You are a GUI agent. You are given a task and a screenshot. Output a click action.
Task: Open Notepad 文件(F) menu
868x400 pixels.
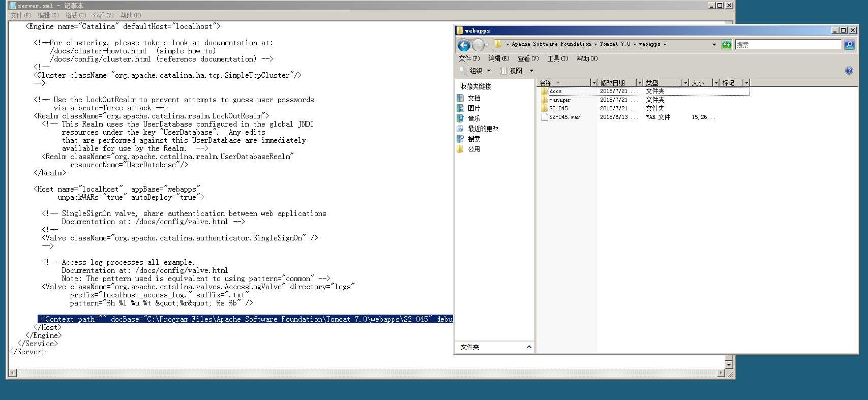[21, 15]
